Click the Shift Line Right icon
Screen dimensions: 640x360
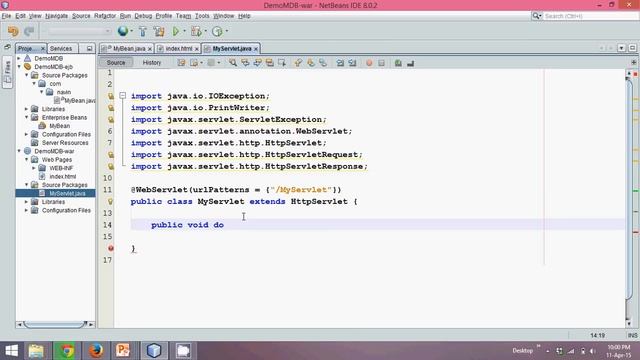coord(352,63)
